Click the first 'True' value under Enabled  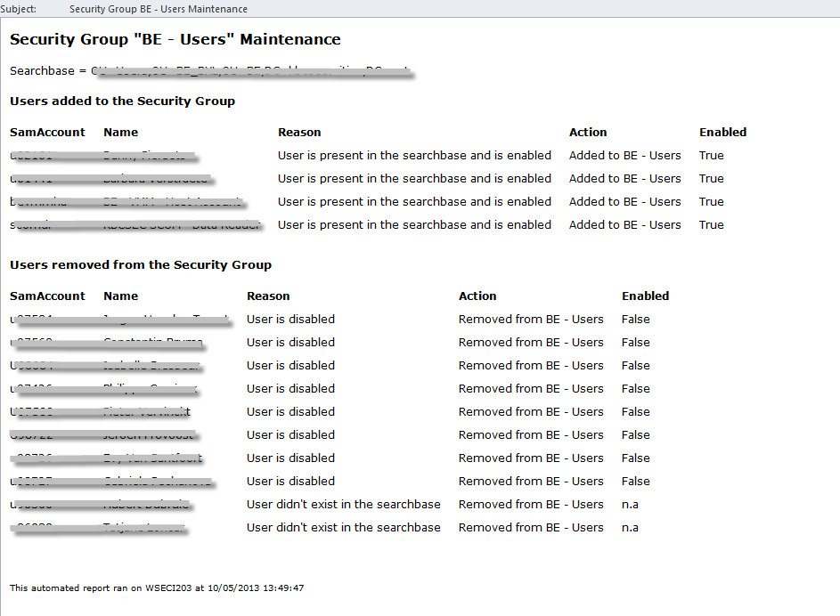tap(711, 155)
